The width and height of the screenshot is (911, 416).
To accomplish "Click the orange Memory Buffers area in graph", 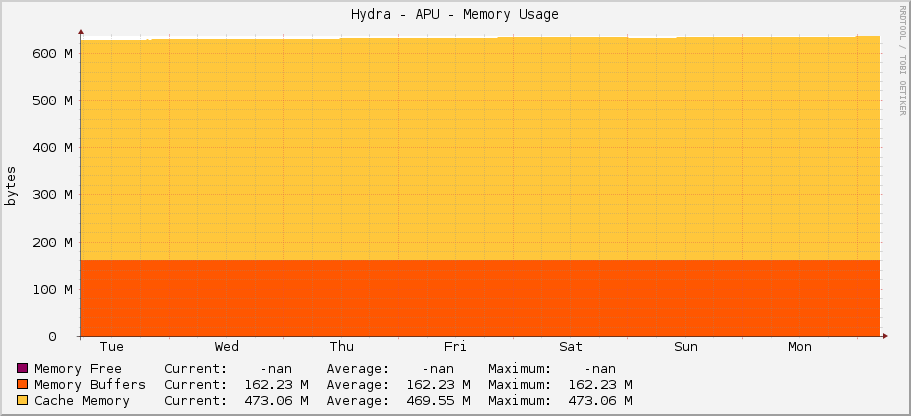I will coord(480,298).
